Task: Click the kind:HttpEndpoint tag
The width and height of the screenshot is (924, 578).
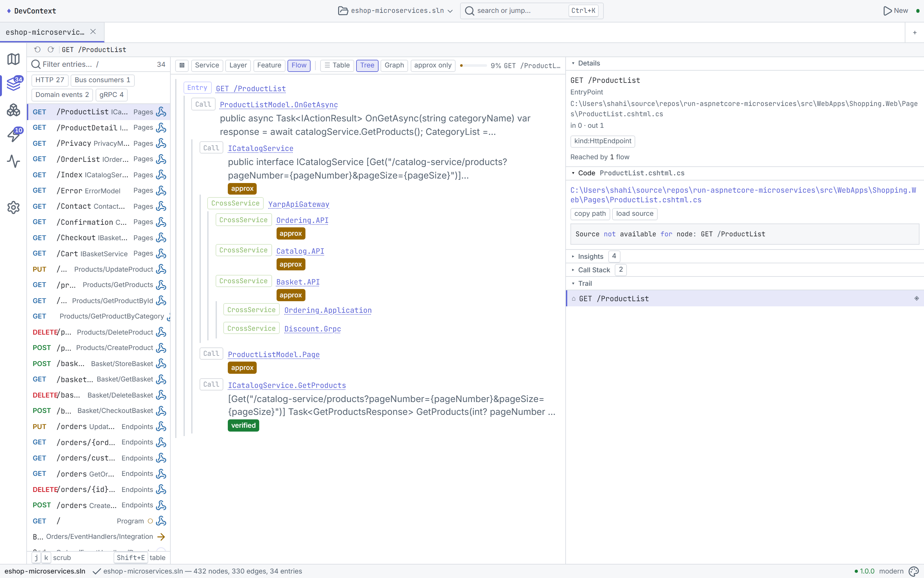Action: [x=603, y=141]
